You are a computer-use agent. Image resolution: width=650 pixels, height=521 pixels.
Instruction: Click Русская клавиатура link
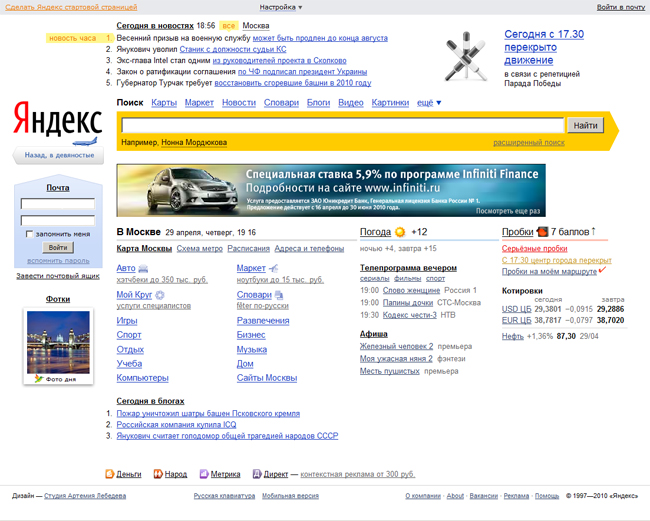point(224,496)
